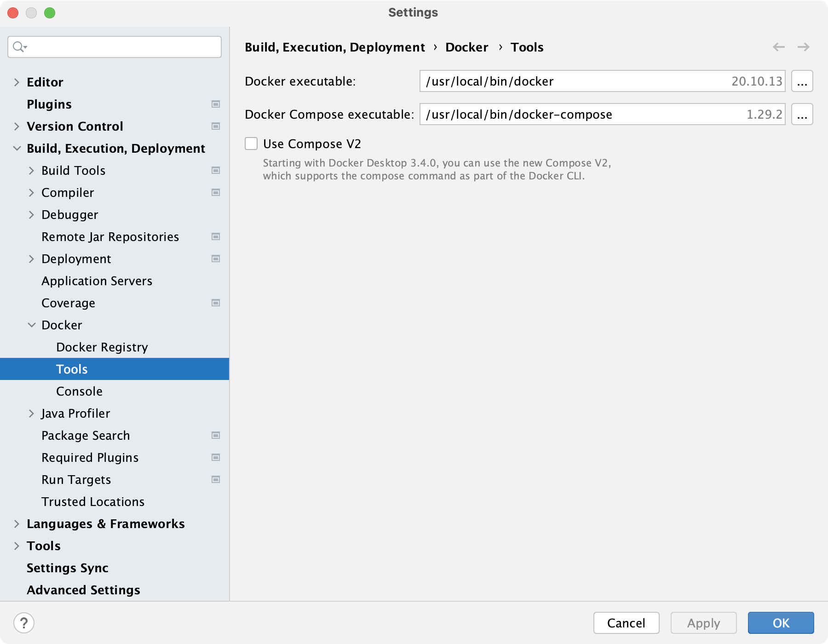The height and width of the screenshot is (644, 828).
Task: Go back using the left arrow icon
Action: tap(779, 47)
